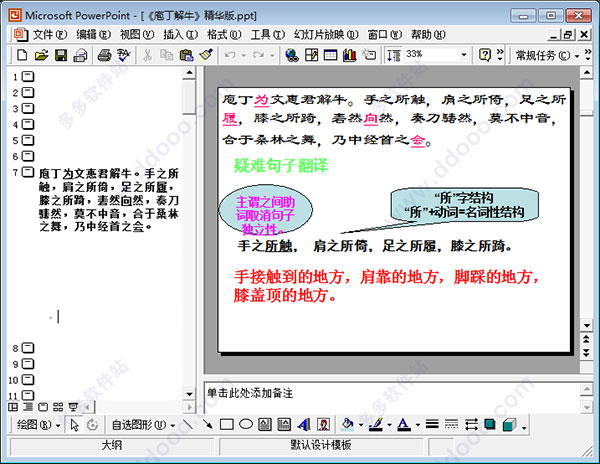
Task: Click the Arrow Style icon
Action: tap(471, 424)
